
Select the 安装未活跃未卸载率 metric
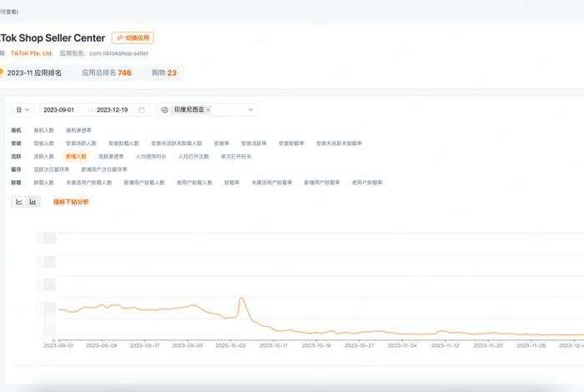tap(340, 143)
